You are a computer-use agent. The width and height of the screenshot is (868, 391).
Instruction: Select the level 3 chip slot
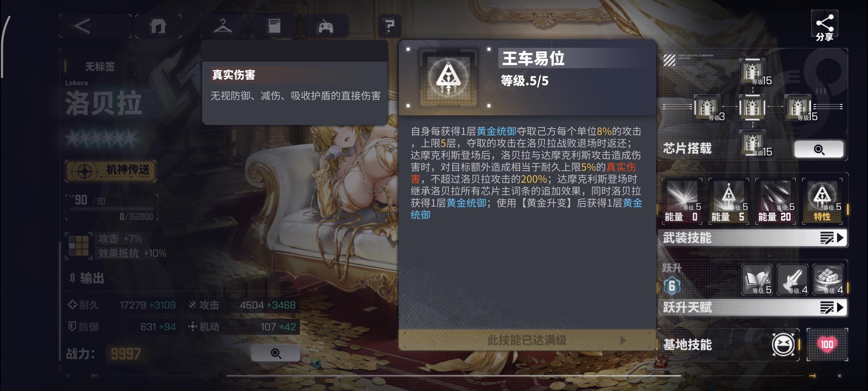(x=707, y=107)
